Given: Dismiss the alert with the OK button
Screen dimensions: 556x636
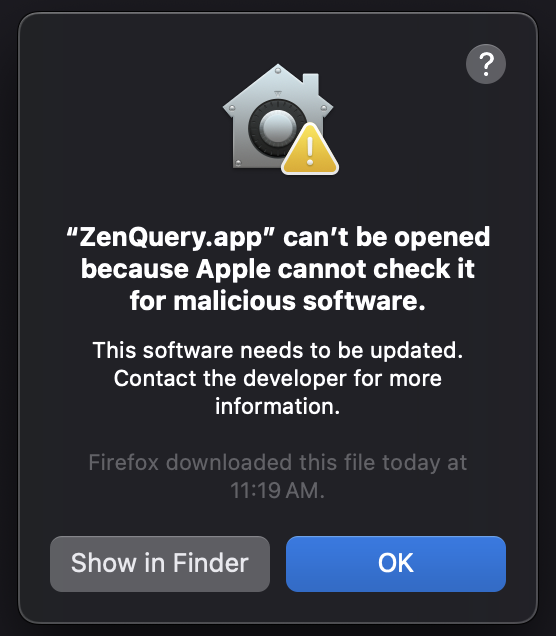Looking at the screenshot, I should point(396,564).
